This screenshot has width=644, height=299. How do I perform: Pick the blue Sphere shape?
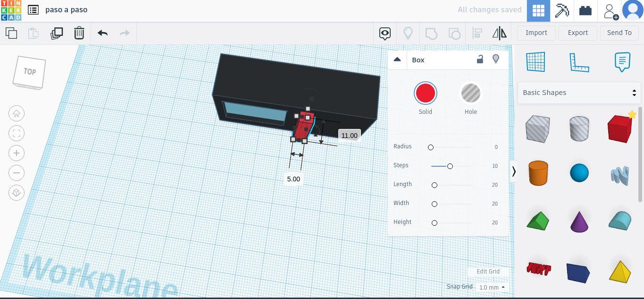pyautogui.click(x=579, y=173)
